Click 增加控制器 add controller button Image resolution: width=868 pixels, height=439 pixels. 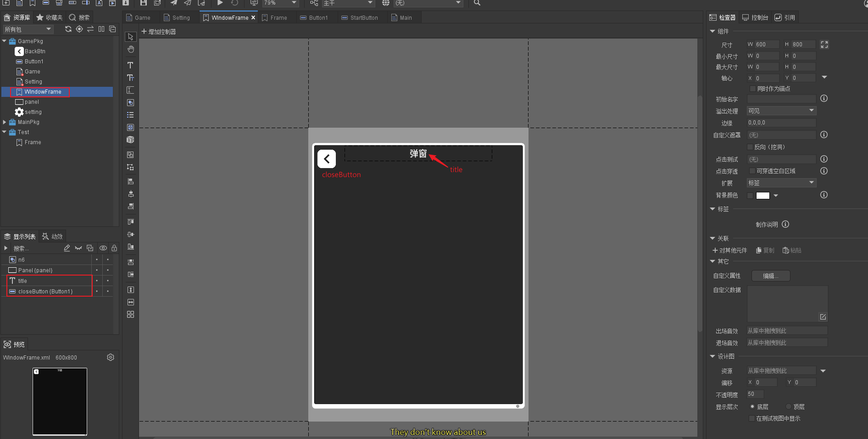(x=159, y=32)
